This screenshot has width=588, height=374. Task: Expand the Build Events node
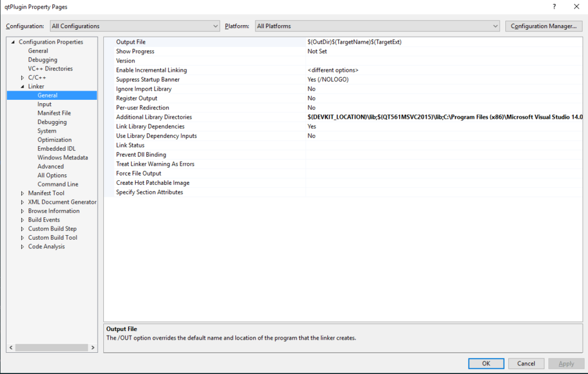[22, 220]
